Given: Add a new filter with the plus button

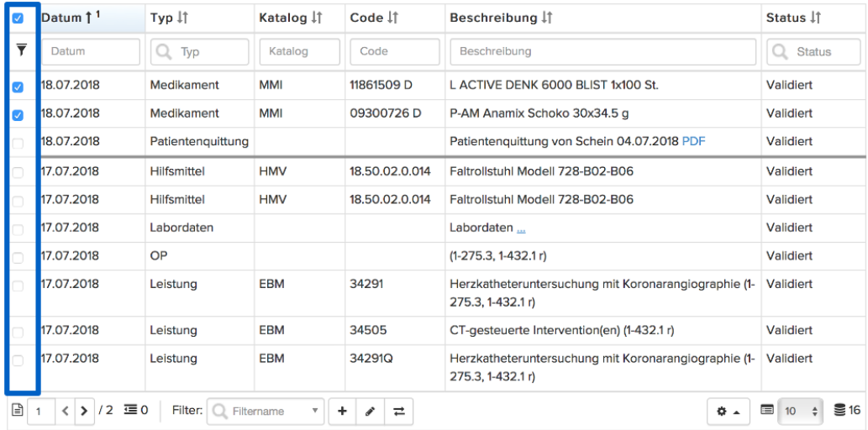Looking at the screenshot, I should (x=342, y=412).
